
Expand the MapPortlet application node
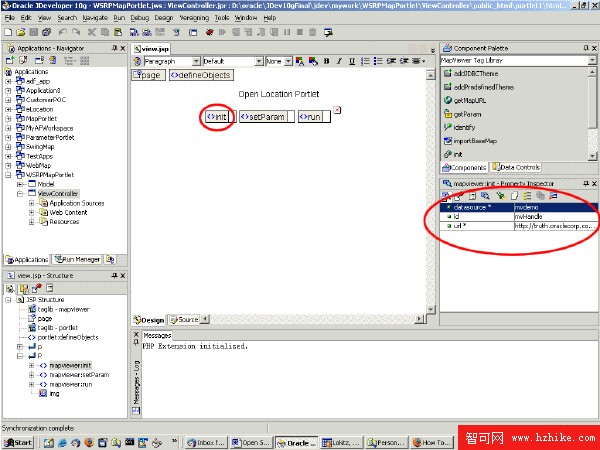pos(8,119)
